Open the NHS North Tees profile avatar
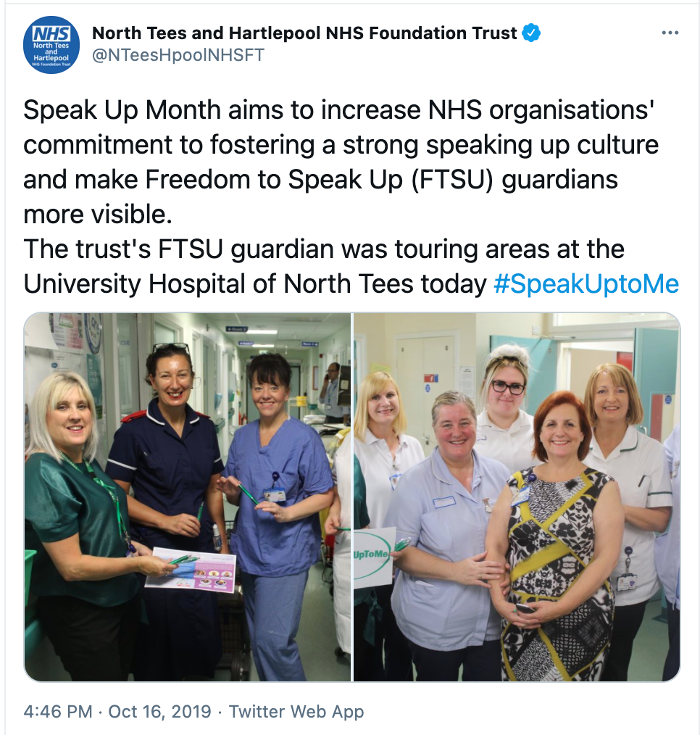 coord(51,45)
